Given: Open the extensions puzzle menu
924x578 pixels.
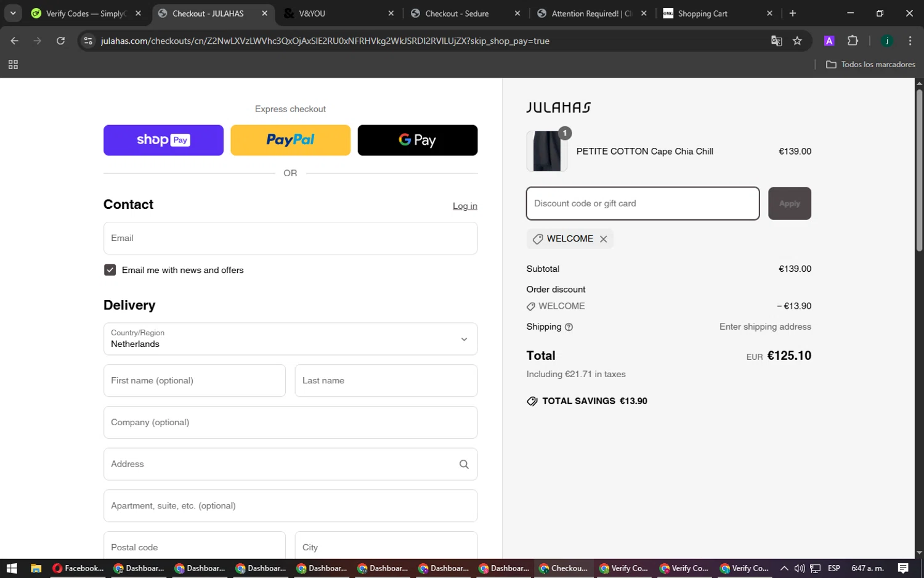Looking at the screenshot, I should tap(853, 41).
